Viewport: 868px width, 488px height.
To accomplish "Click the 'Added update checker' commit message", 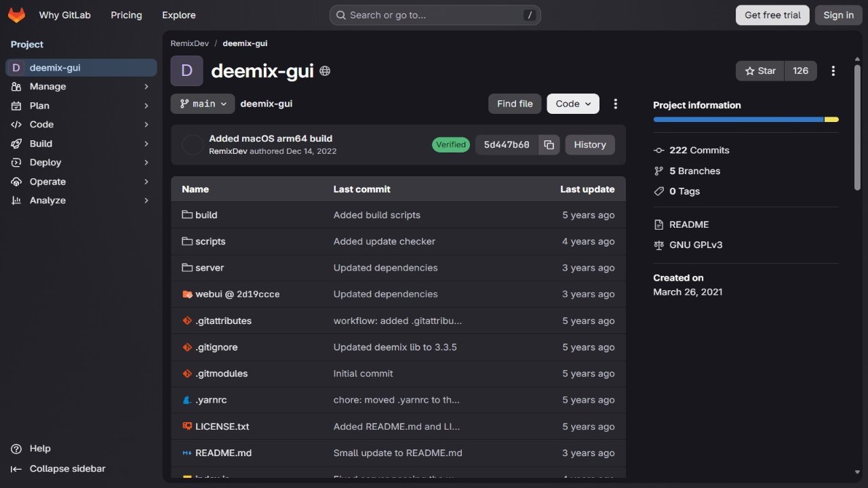I will [x=384, y=241].
